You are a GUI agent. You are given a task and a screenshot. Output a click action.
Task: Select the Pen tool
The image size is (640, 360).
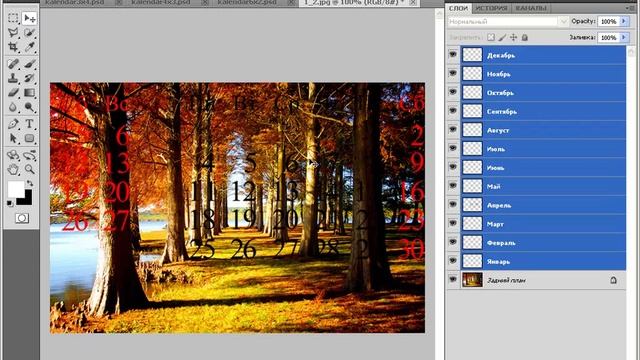point(13,124)
